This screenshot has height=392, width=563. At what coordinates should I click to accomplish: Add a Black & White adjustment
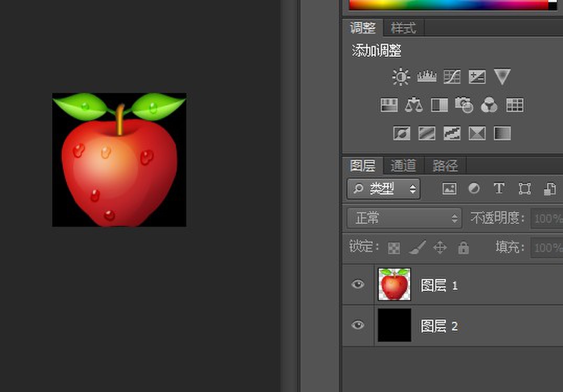click(439, 105)
